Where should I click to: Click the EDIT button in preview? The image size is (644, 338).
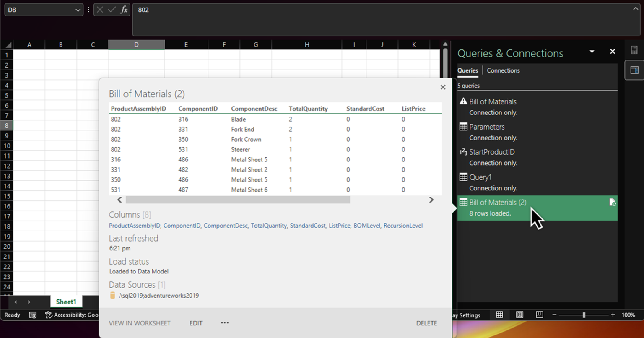(x=196, y=323)
